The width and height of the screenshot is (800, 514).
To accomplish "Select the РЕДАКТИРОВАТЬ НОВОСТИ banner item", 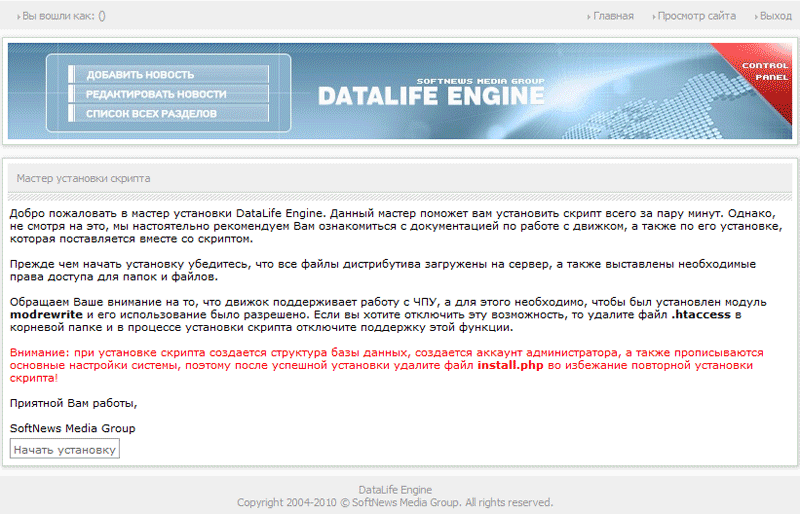I will tap(168, 94).
